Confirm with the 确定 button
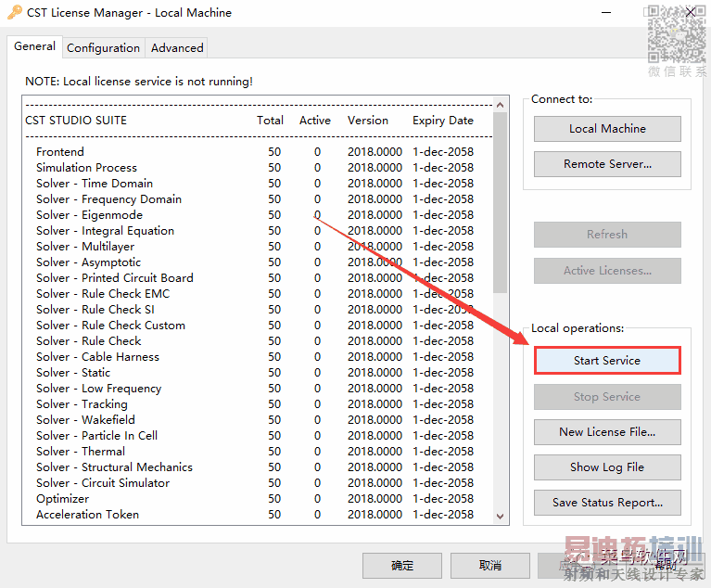The height and width of the screenshot is (588, 711). (x=402, y=566)
